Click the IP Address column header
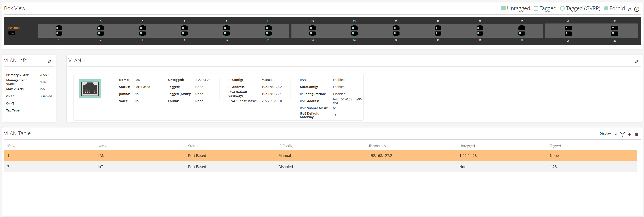This screenshot has height=217, width=644. (x=377, y=146)
